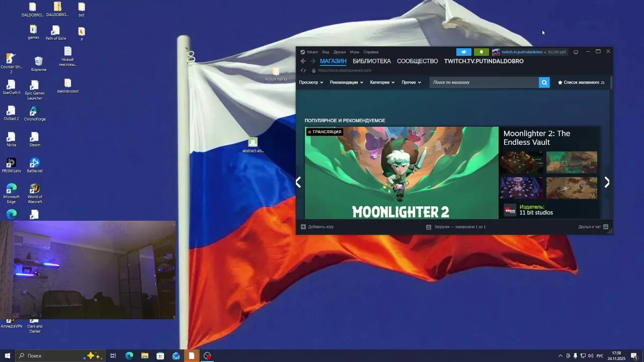Select the Microsoft Edge desktop icon
Image resolution: width=644 pixels, height=362 pixels.
point(11,194)
